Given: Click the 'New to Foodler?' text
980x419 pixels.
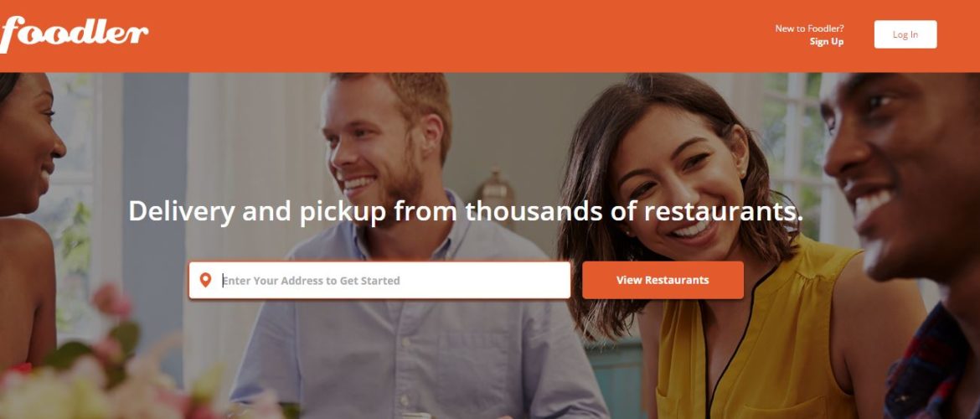Looking at the screenshot, I should [809, 28].
